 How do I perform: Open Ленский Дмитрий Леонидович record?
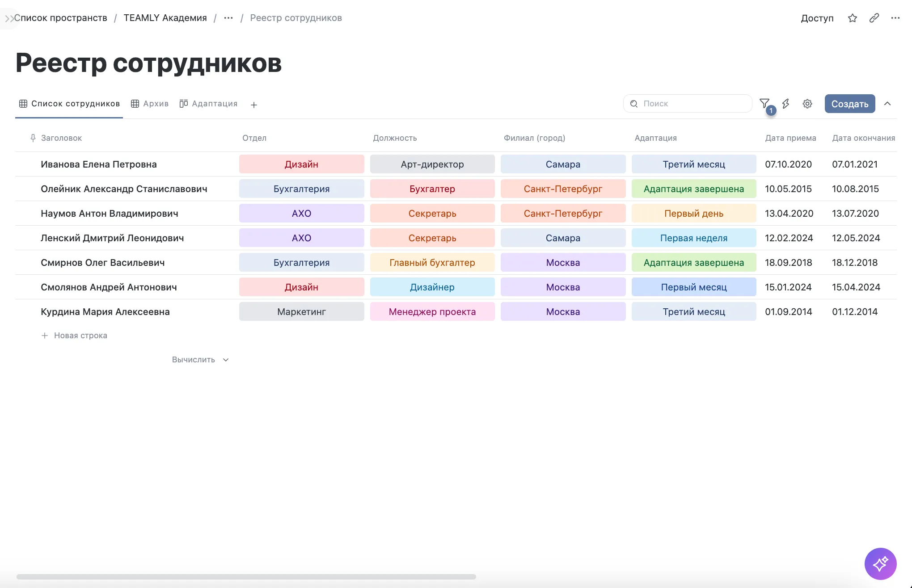[112, 238]
